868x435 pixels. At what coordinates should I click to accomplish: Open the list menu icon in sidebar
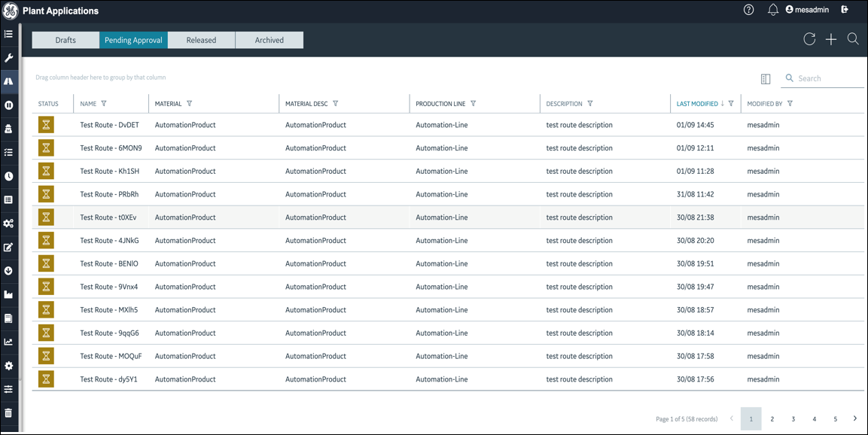(x=8, y=35)
